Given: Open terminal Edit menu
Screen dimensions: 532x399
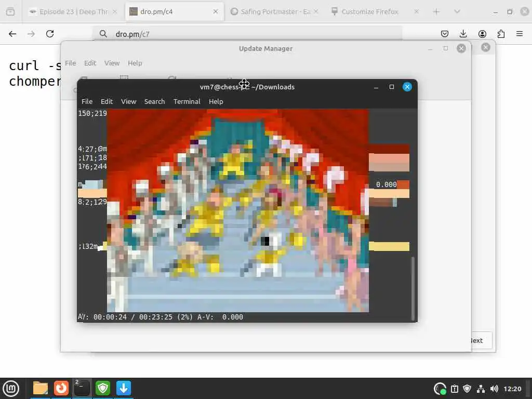Looking at the screenshot, I should click(107, 101).
